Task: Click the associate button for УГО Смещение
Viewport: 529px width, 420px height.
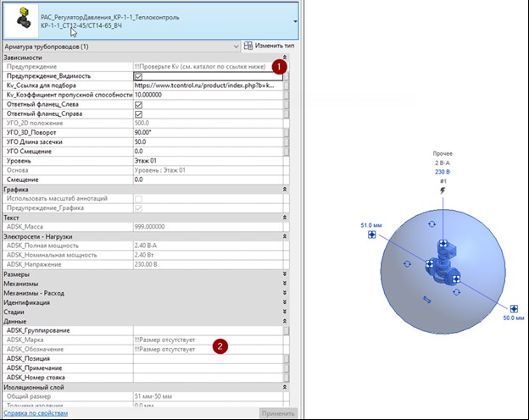Action: click(x=286, y=152)
